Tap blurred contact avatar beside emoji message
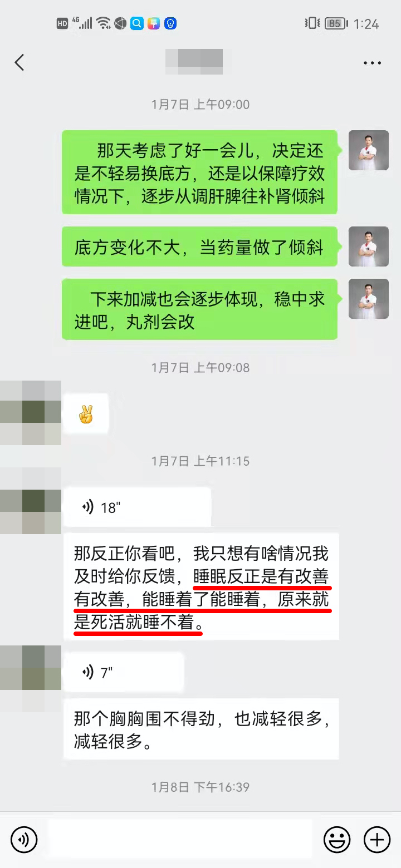401x868 pixels. click(x=31, y=413)
